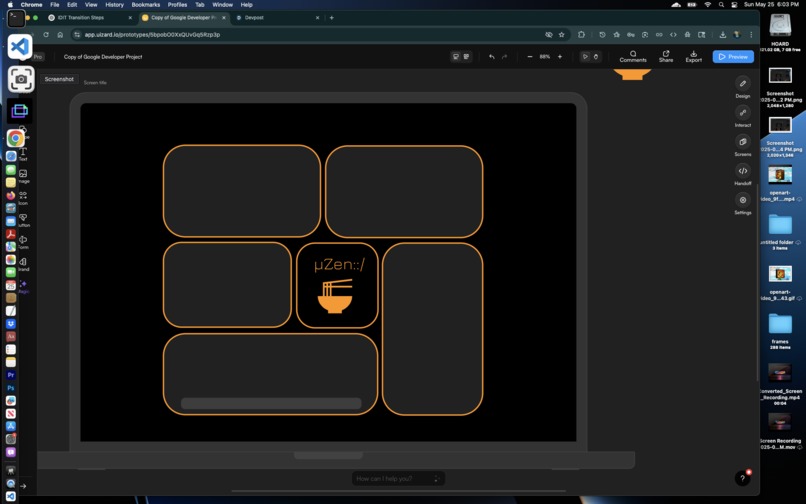The image size is (806, 504).
Task: Switch to first layout view toggle
Action: pyautogui.click(x=455, y=57)
